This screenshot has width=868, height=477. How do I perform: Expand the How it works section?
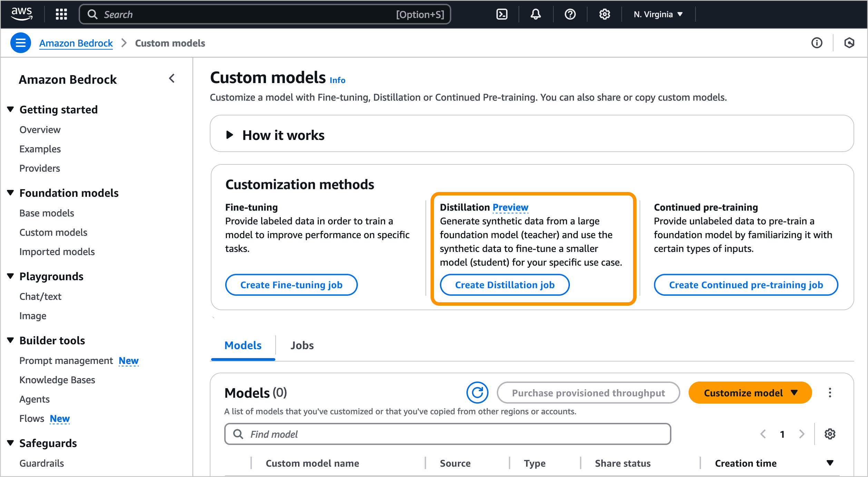[x=230, y=135]
